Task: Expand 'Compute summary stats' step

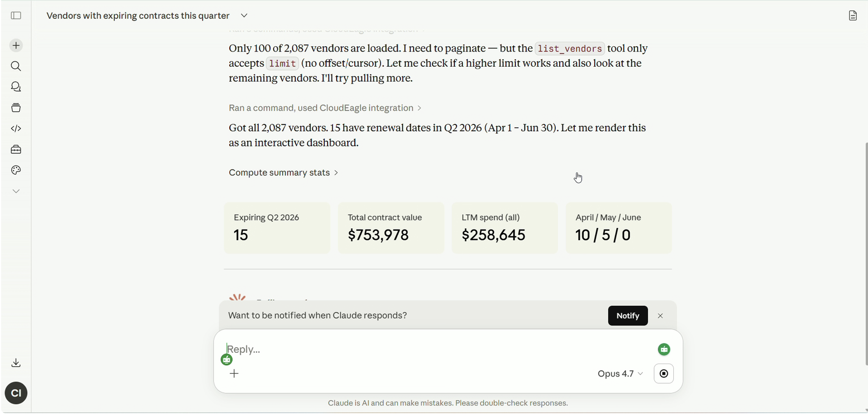Action: pyautogui.click(x=283, y=172)
